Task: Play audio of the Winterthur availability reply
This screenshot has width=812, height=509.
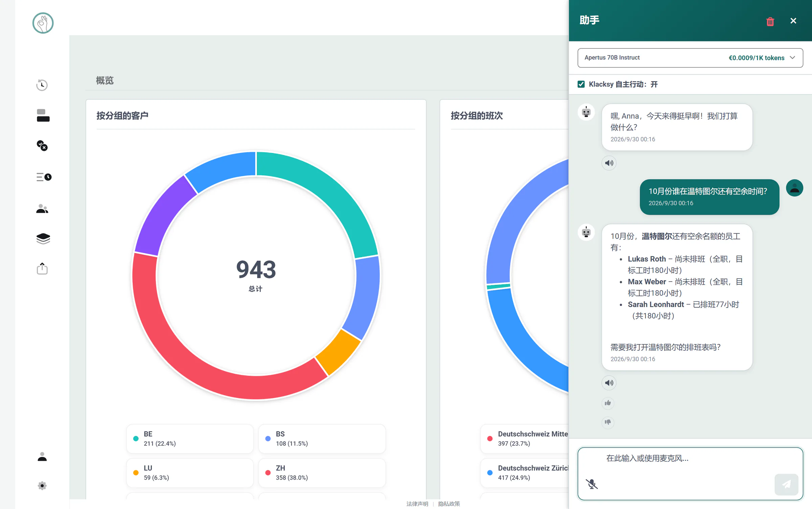Action: point(609,383)
